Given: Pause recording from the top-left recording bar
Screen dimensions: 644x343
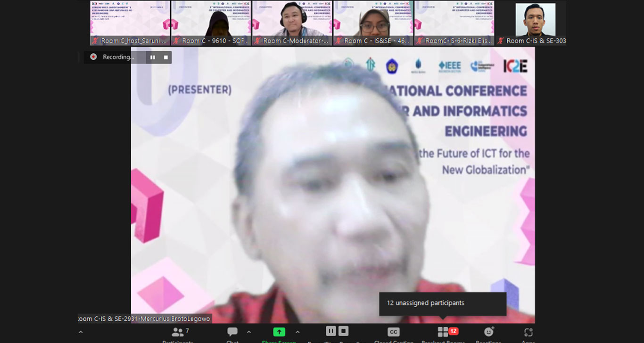Looking at the screenshot, I should [x=152, y=57].
